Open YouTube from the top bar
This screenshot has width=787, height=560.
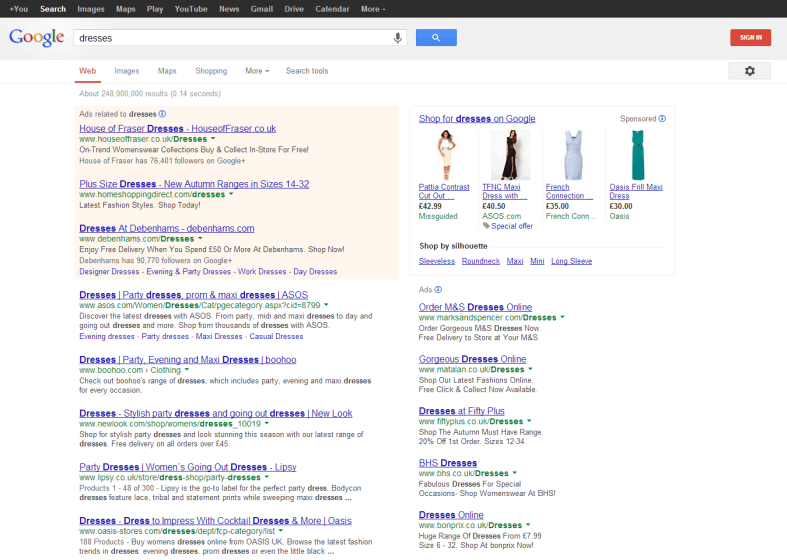pos(191,9)
